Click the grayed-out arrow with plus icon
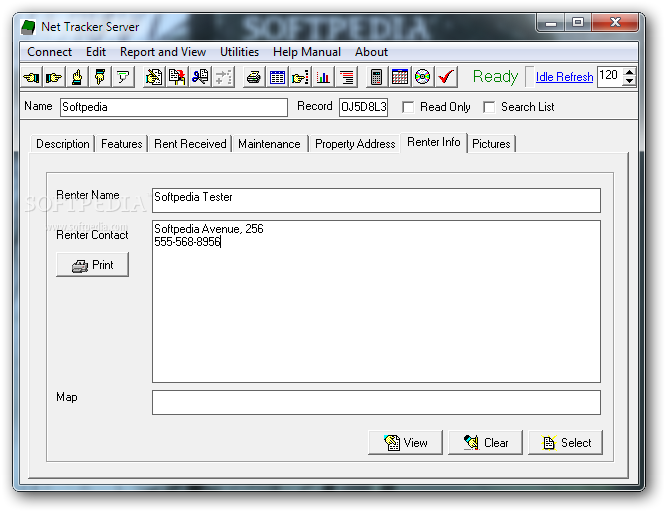This screenshot has width=666, height=512. pyautogui.click(x=223, y=77)
